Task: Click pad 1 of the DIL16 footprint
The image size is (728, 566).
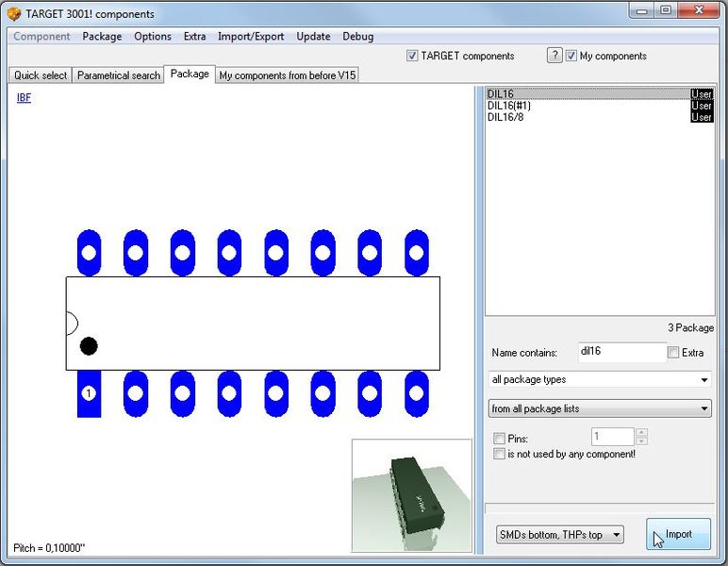Action: coord(89,393)
